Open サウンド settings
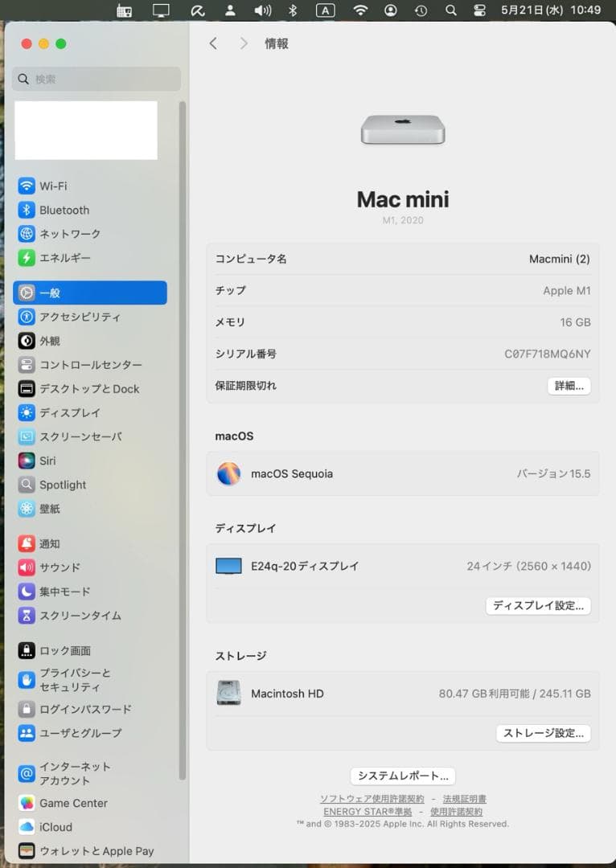The image size is (616, 868). point(90,567)
